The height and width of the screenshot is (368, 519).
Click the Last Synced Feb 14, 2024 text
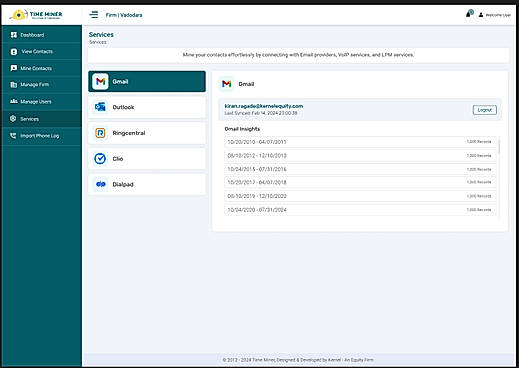pos(261,113)
